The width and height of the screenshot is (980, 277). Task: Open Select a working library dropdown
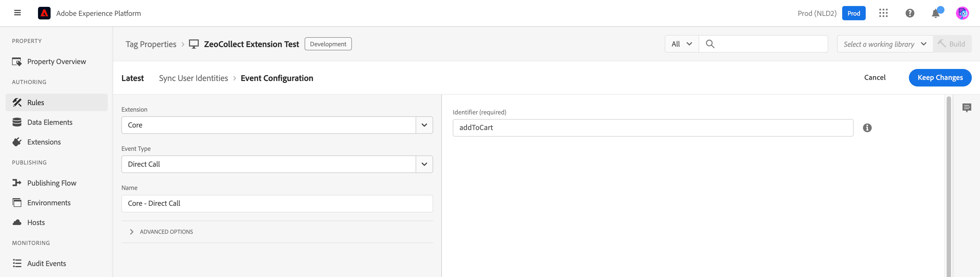pos(885,44)
